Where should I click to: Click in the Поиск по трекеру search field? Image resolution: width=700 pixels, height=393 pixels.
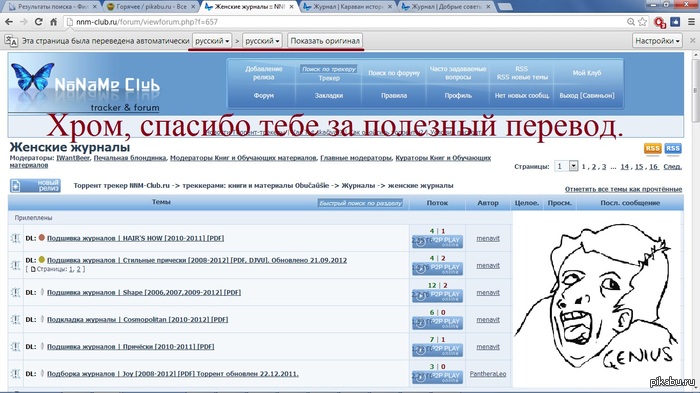(329, 69)
